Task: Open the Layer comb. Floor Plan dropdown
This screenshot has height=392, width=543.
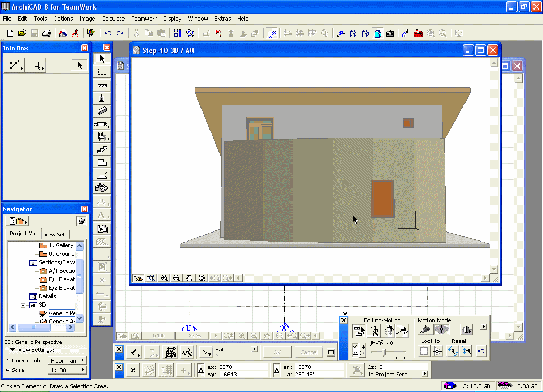Action: tap(68, 361)
